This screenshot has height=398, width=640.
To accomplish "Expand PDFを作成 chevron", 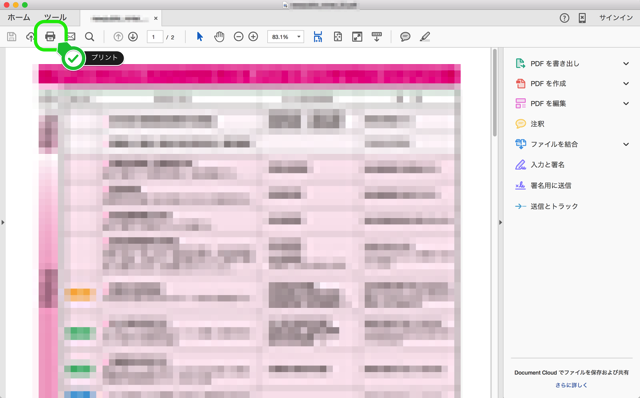I will [626, 83].
